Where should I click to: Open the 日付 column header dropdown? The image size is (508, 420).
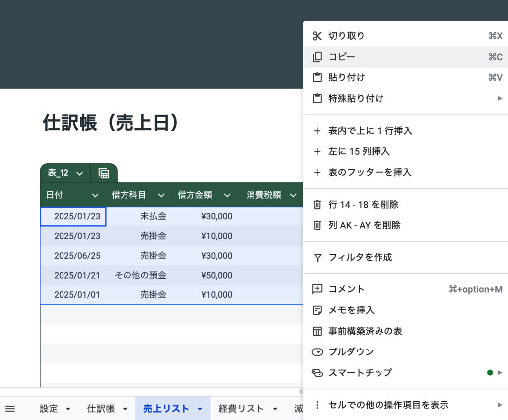[95, 195]
